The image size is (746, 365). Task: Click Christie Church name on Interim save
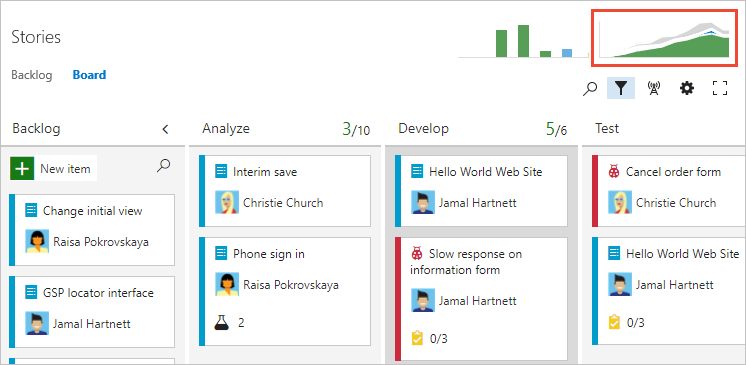click(283, 203)
